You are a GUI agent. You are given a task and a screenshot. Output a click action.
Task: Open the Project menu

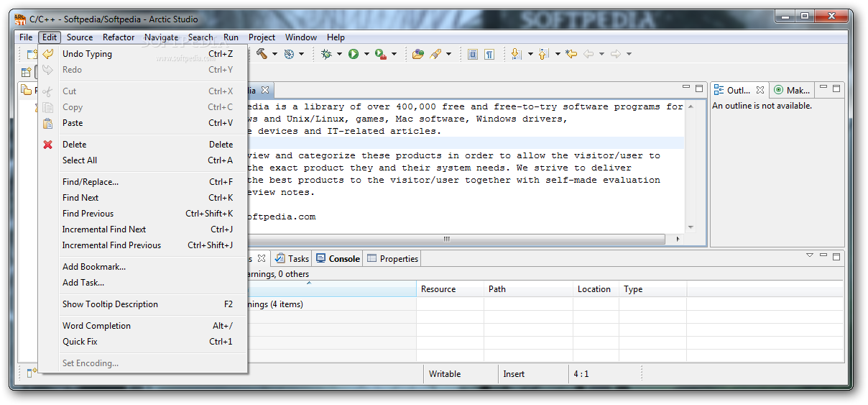262,37
